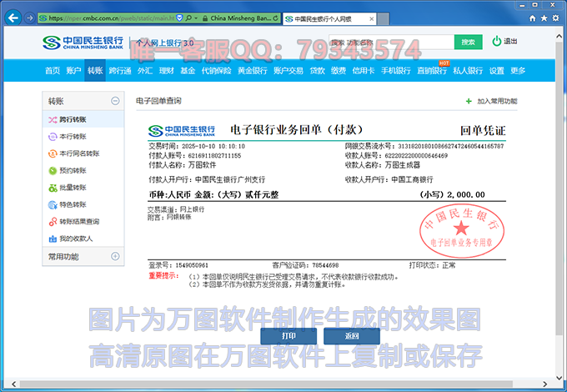Click the 退出 power icon
This screenshot has width=567, height=392.
pyautogui.click(x=497, y=41)
